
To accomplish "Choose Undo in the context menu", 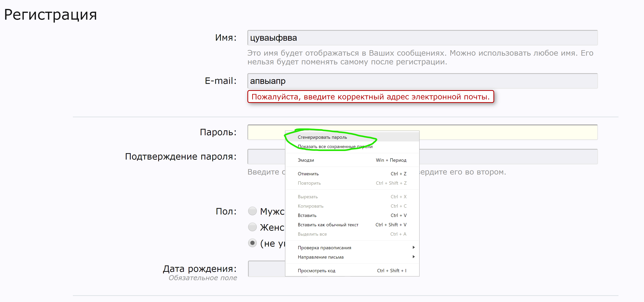I will pyautogui.click(x=308, y=174).
